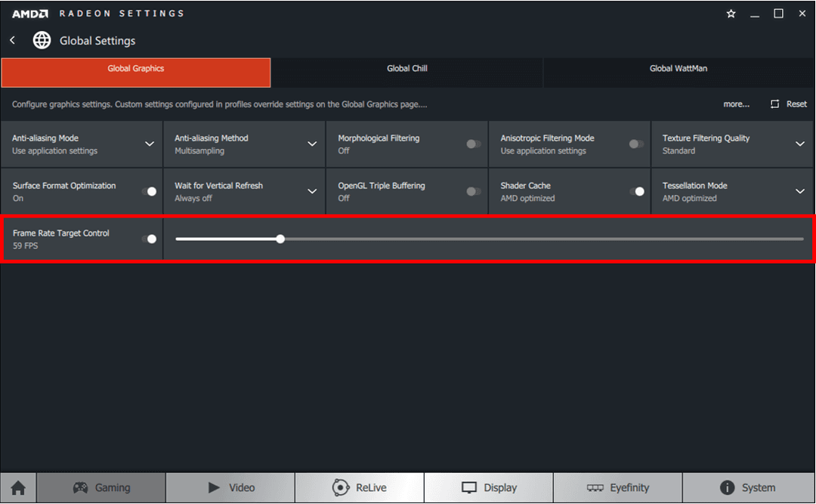The image size is (816, 504).
Task: Click the frame rate slider handle
Action: coord(280,239)
